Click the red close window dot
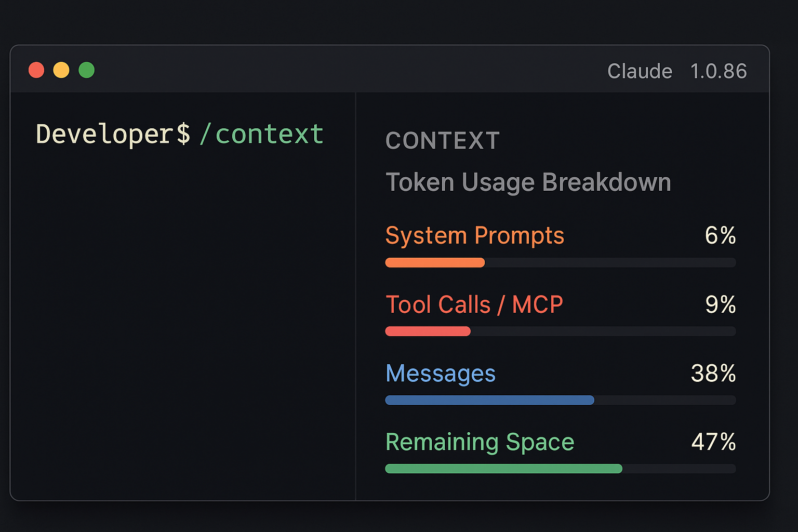This screenshot has height=532, width=798. pyautogui.click(x=36, y=70)
